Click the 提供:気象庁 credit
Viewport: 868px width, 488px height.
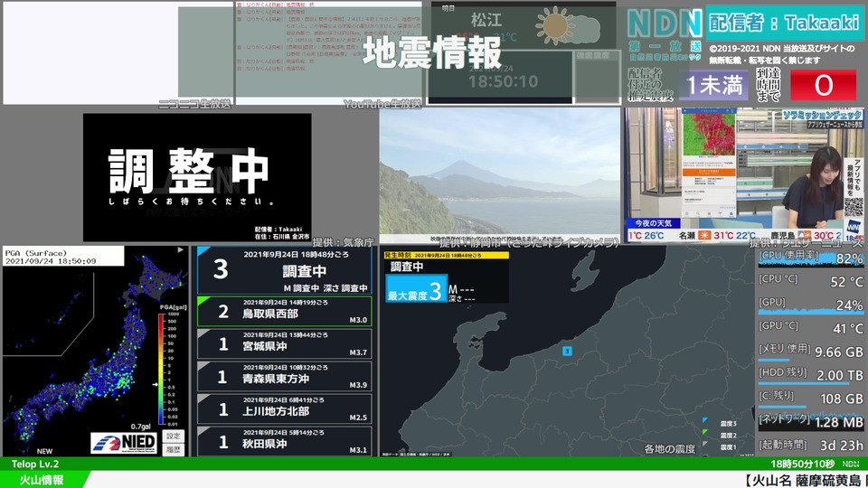click(344, 242)
